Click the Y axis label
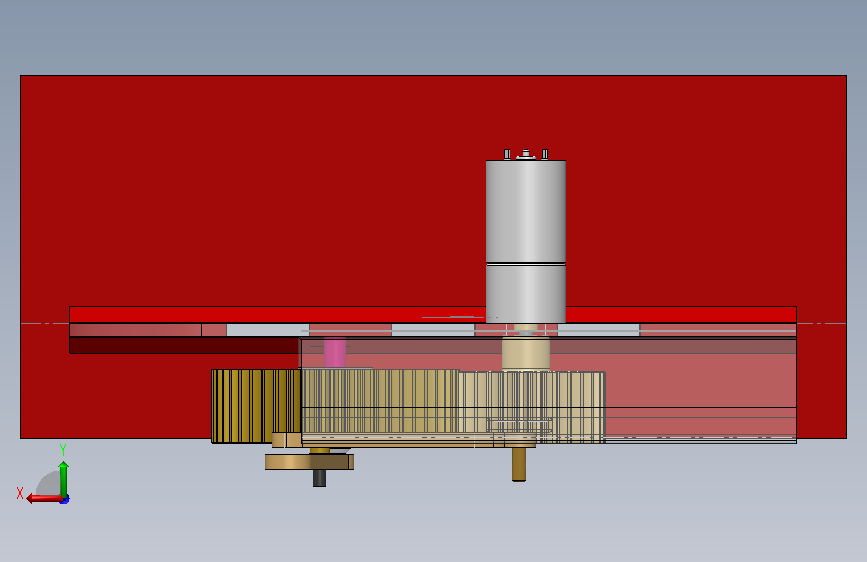Viewport: 867px width, 562px height. pyautogui.click(x=63, y=450)
